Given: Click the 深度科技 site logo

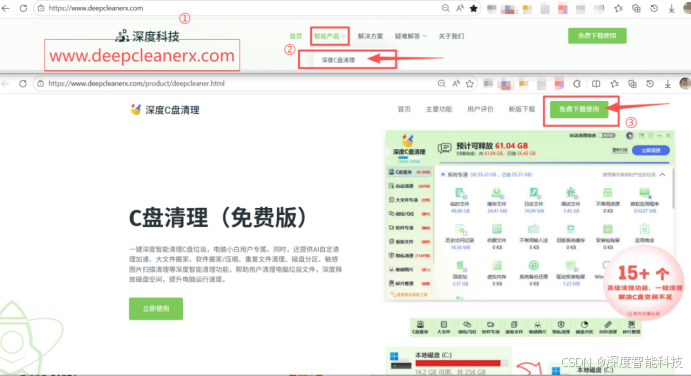Looking at the screenshot, I should point(147,36).
